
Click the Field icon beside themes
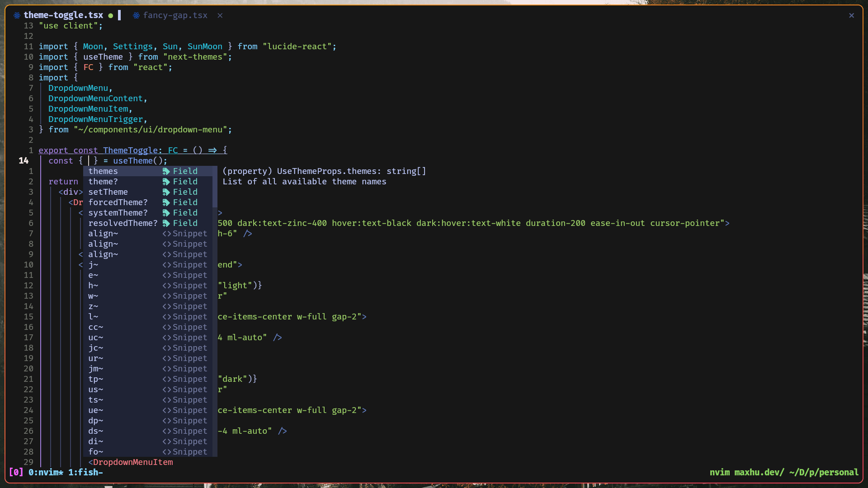coord(166,171)
